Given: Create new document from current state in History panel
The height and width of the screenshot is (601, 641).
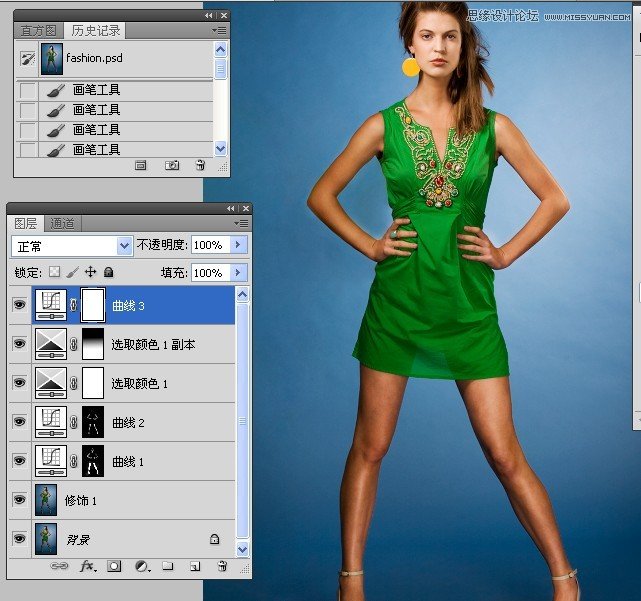Looking at the screenshot, I should (x=141, y=165).
